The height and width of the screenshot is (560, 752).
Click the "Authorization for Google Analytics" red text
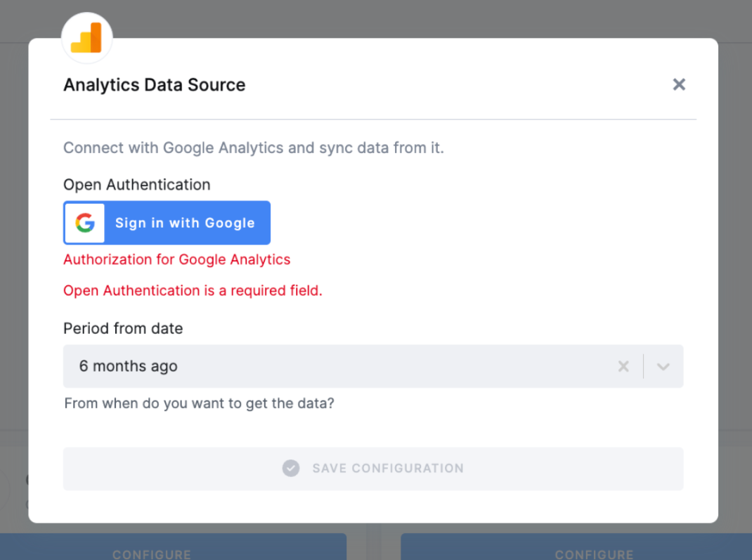click(176, 259)
